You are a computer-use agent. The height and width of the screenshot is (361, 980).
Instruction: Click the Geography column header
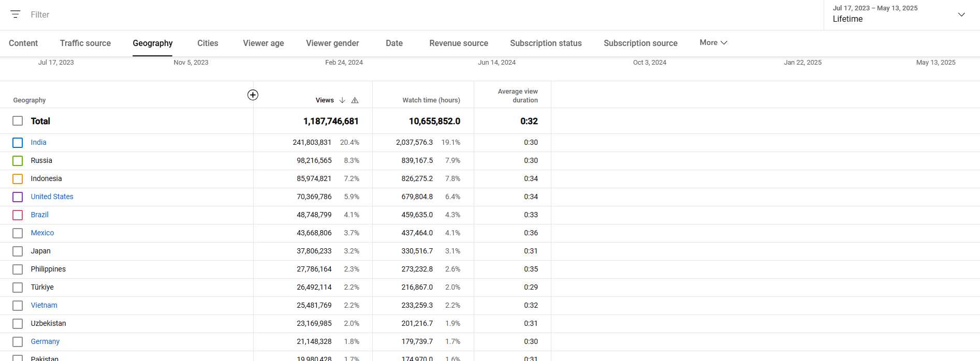point(30,100)
